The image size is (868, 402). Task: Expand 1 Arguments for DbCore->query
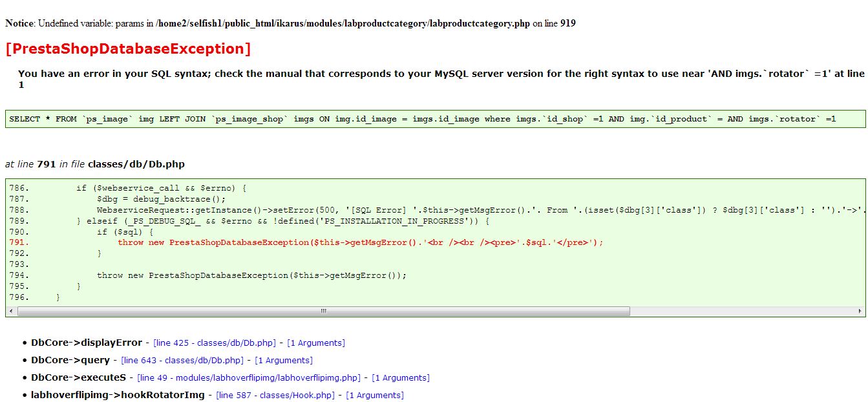[284, 361]
